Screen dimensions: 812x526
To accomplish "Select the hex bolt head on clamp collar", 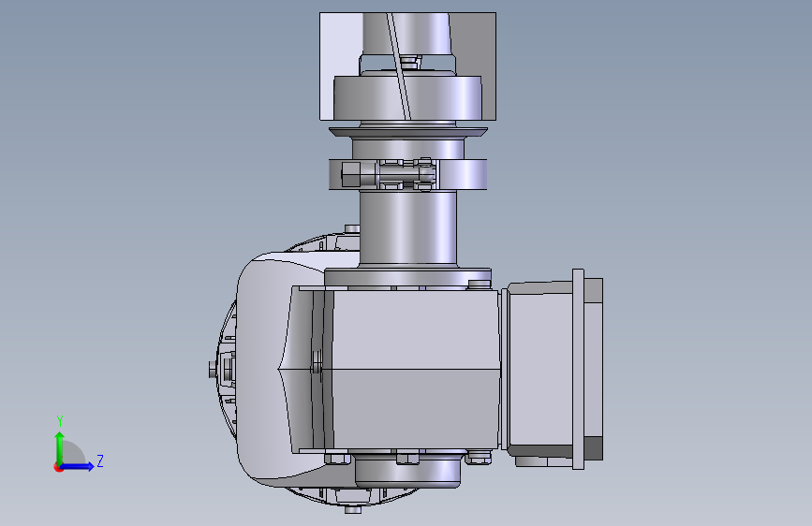I will pyautogui.click(x=350, y=174).
